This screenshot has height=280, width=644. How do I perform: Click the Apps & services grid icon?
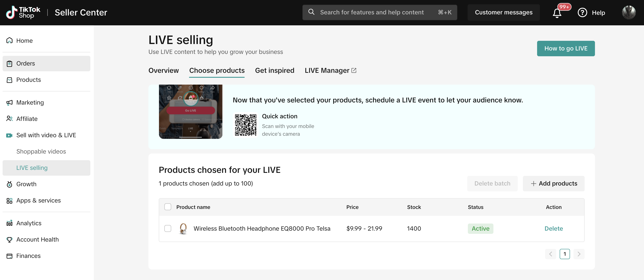9,201
